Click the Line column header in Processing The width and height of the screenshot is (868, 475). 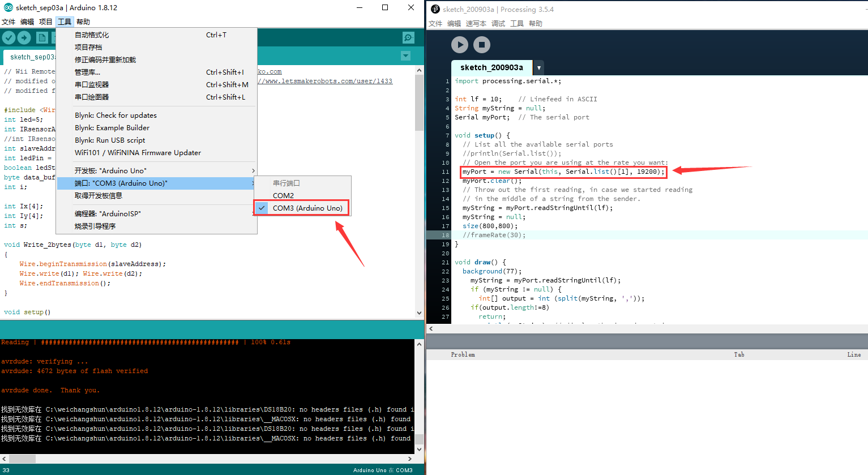854,355
